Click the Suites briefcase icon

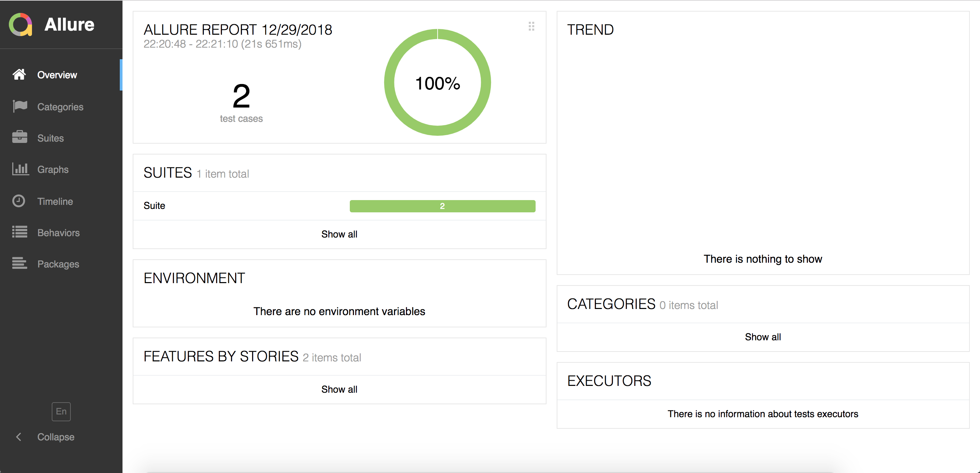tap(20, 137)
